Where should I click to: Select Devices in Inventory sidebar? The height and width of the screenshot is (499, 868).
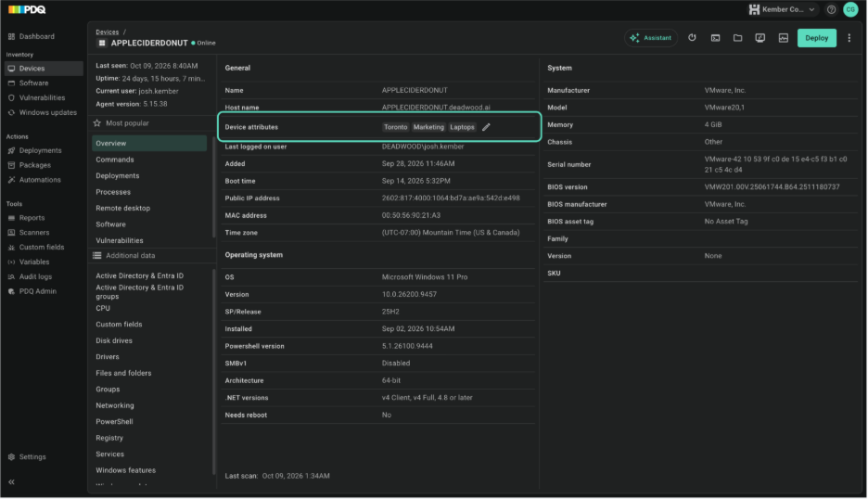(44, 68)
